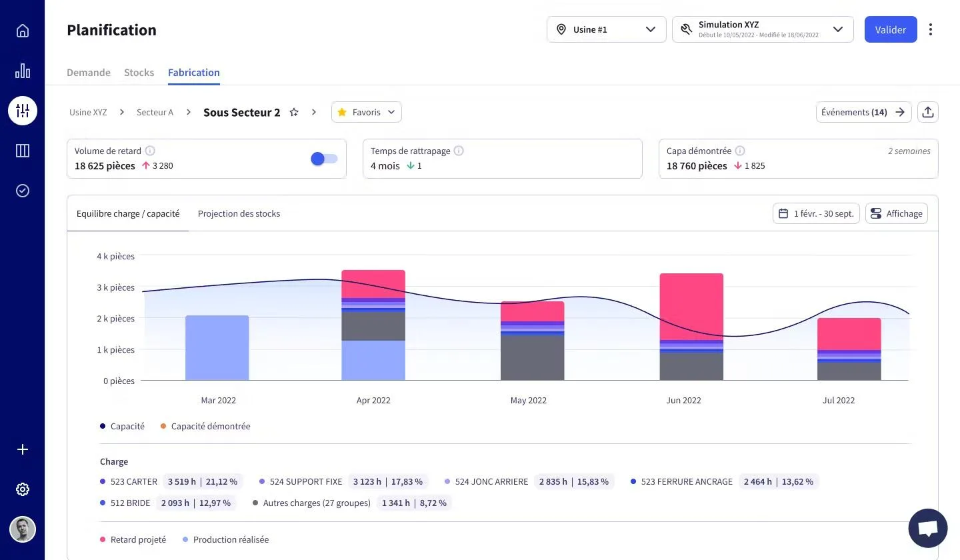
Task: Click the export share icon button
Action: tap(928, 112)
